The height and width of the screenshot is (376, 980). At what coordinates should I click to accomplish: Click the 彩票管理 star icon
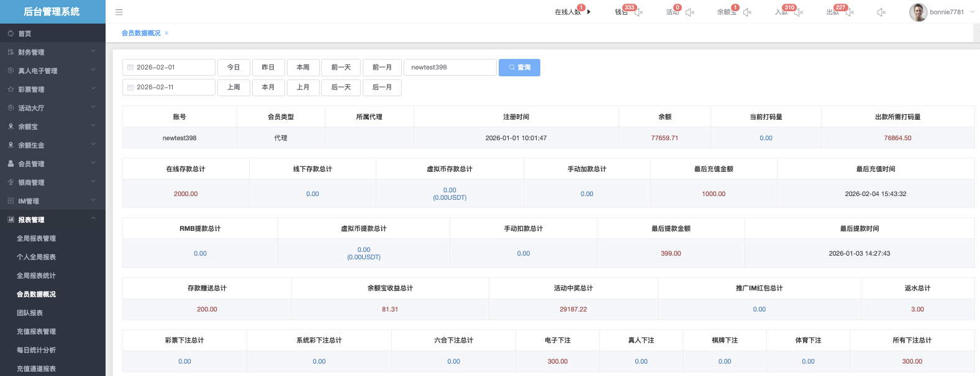coord(11,89)
